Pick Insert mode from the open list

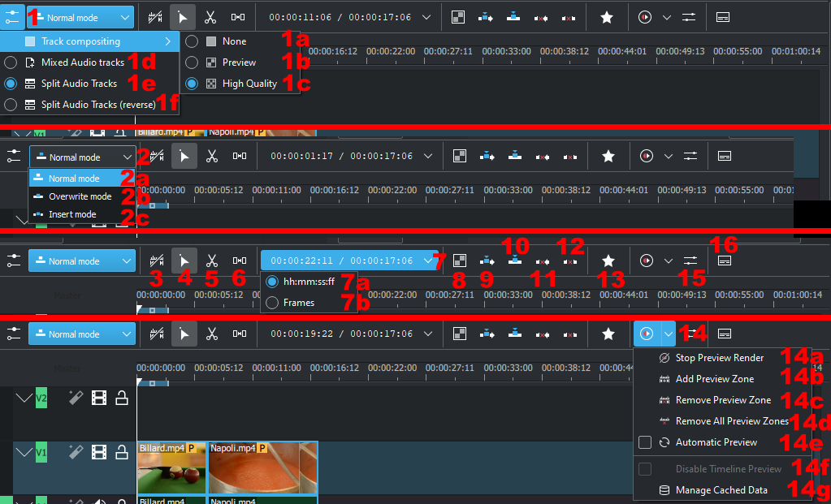(82, 214)
